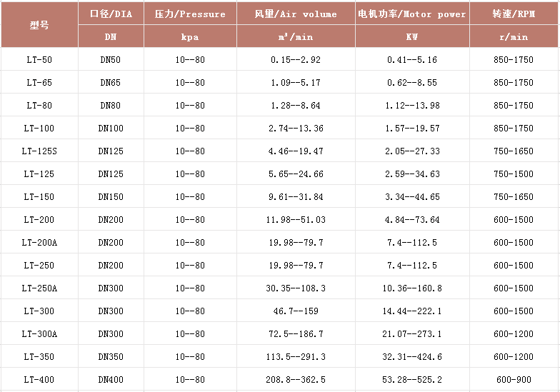
Task: Click the r/min unit cell
Action: click(x=514, y=36)
